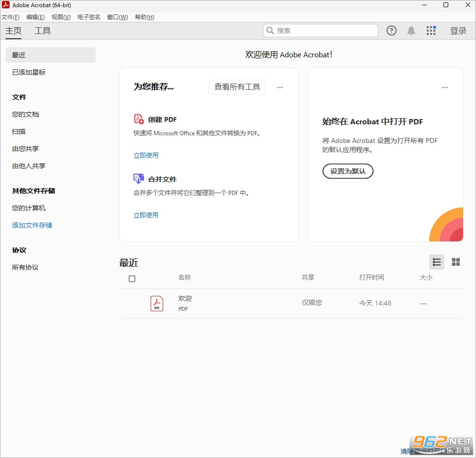Image resolution: width=476 pixels, height=458 pixels.
Task: Click in the 搜索 search field
Action: (321, 31)
